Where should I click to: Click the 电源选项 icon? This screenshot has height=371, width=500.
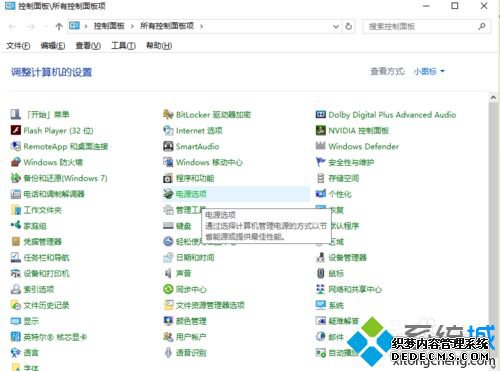pyautogui.click(x=168, y=194)
